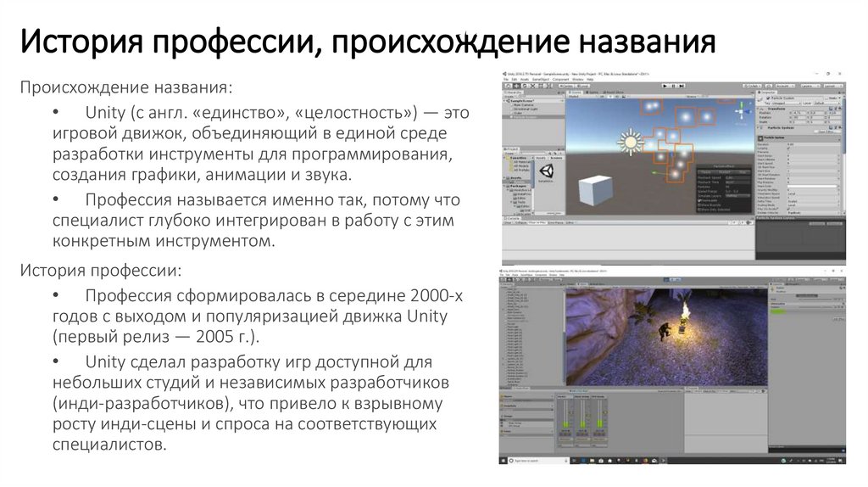Open the SampleScene Unity asset thumbnail in Project panel
Viewport: 868px width, 487px height.
tap(547, 171)
